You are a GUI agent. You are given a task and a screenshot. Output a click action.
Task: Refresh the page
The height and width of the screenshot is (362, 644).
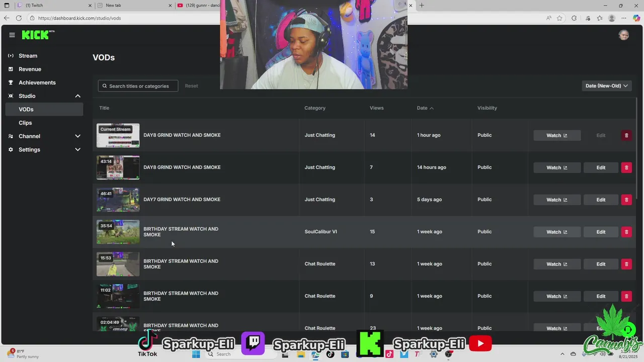(19, 18)
